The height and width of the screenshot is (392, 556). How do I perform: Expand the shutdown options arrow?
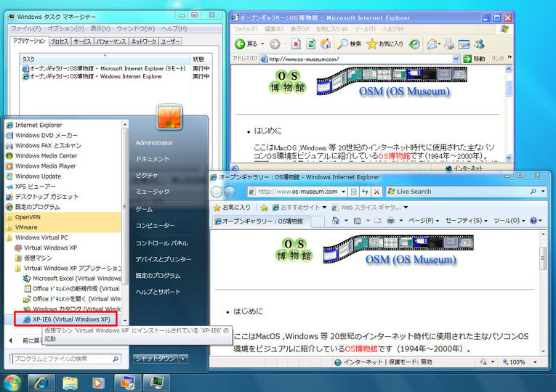click(183, 359)
